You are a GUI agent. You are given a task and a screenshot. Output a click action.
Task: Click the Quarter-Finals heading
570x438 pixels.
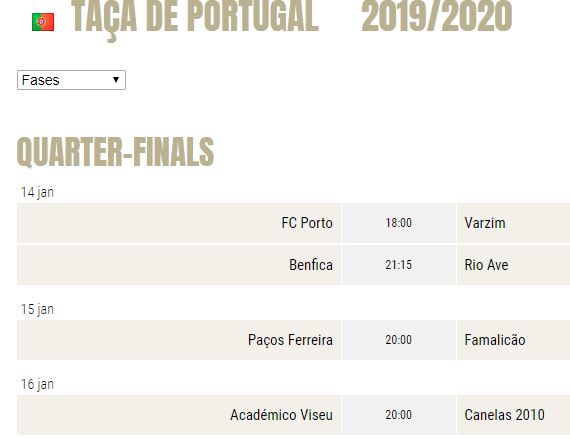pyautogui.click(x=115, y=152)
